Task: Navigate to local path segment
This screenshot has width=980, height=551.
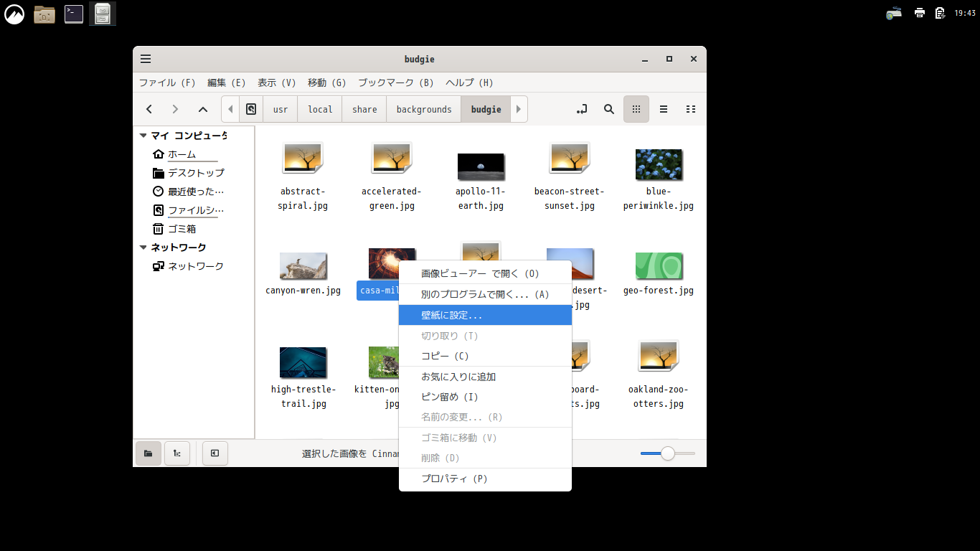Action: (x=320, y=109)
